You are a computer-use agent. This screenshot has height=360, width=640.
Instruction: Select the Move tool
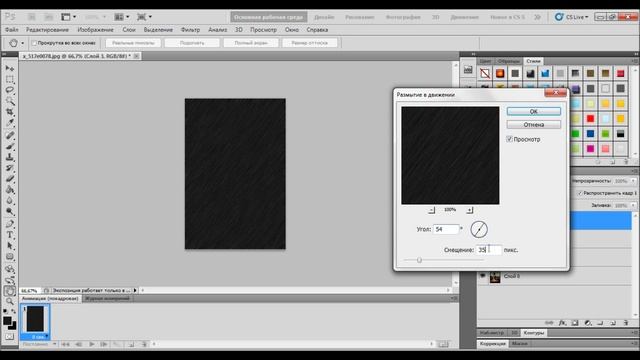point(10,68)
